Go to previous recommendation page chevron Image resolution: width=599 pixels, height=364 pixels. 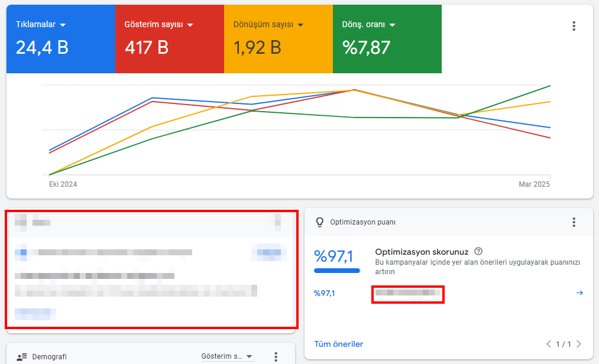549,344
